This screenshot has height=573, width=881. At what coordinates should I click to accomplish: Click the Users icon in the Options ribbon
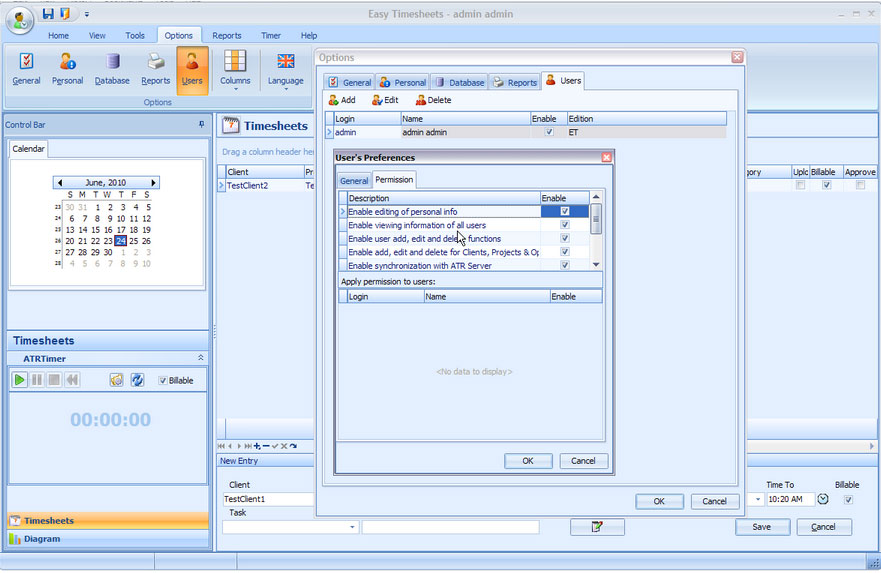(192, 68)
